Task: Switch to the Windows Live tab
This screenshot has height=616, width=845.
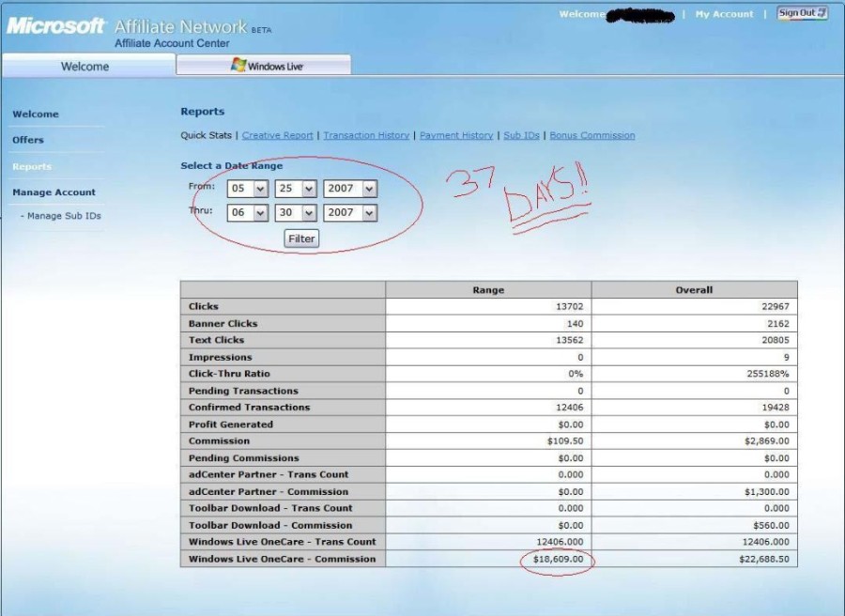Action: coord(264,66)
